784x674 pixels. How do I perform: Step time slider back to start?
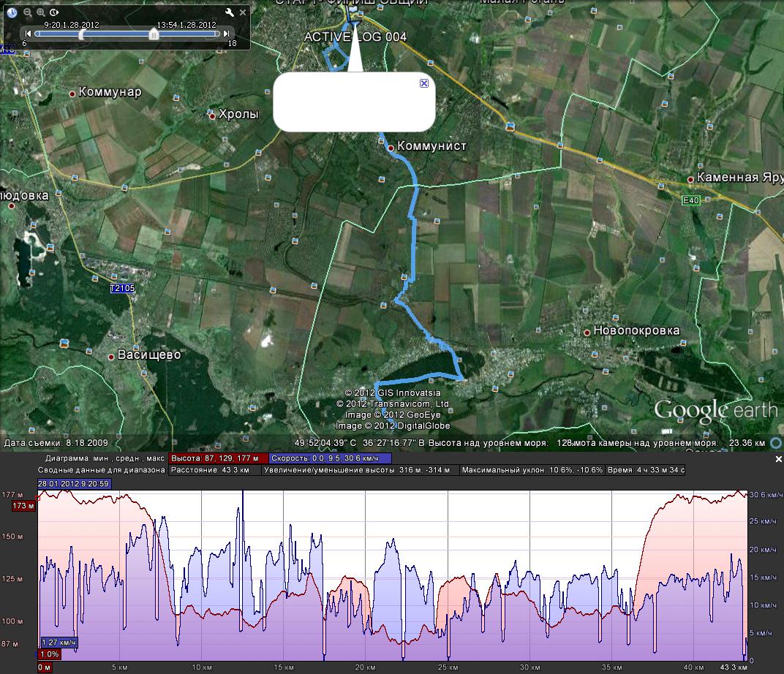[27, 34]
